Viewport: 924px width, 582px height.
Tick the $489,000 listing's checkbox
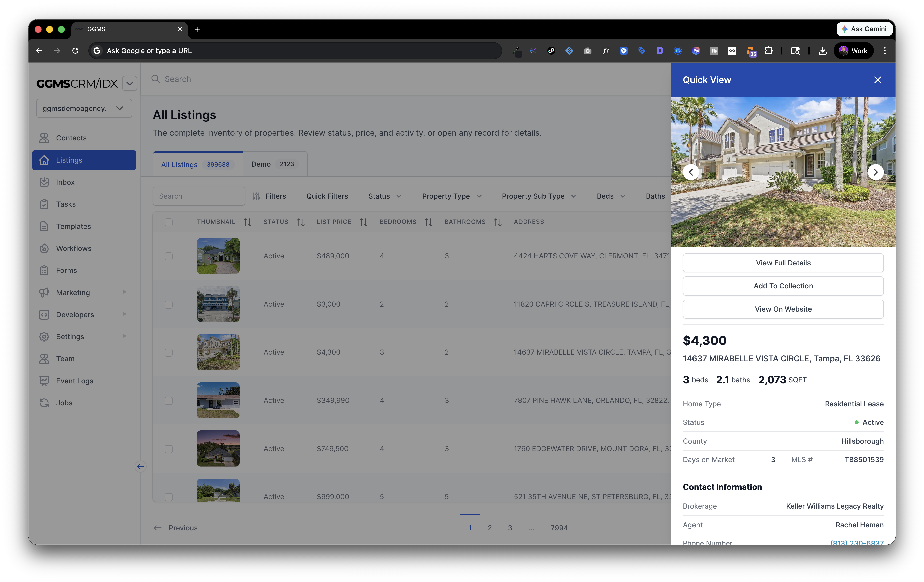click(x=168, y=256)
